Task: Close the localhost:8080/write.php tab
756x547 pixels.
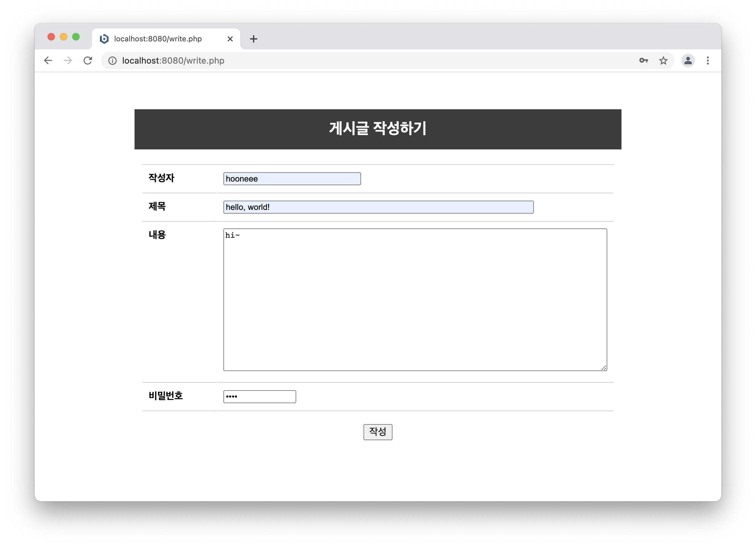Action: coord(230,39)
